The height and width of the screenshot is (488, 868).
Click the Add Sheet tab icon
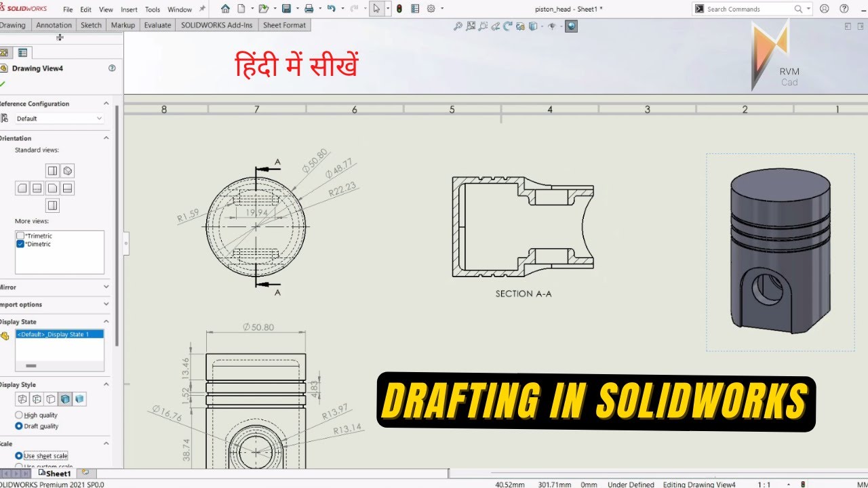pyautogui.click(x=85, y=472)
